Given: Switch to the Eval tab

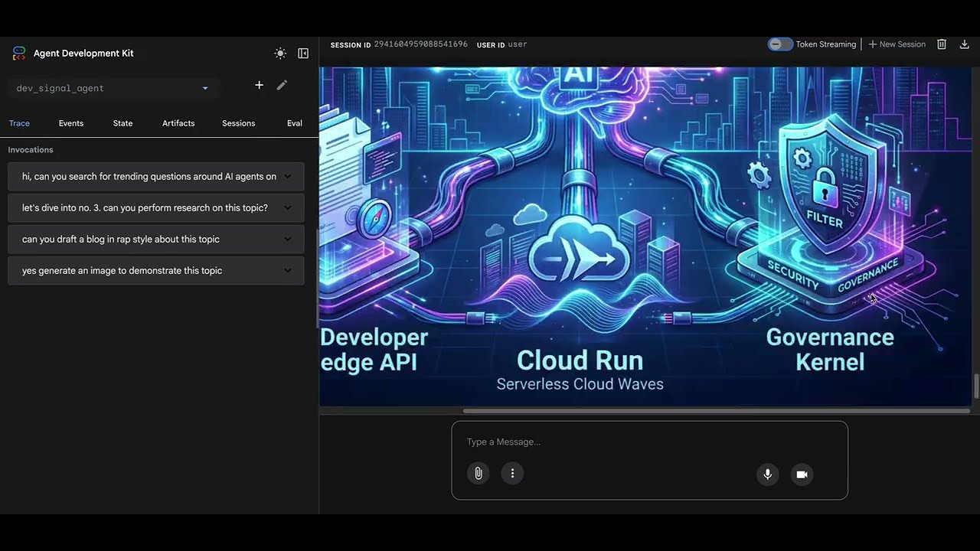Looking at the screenshot, I should pyautogui.click(x=295, y=123).
